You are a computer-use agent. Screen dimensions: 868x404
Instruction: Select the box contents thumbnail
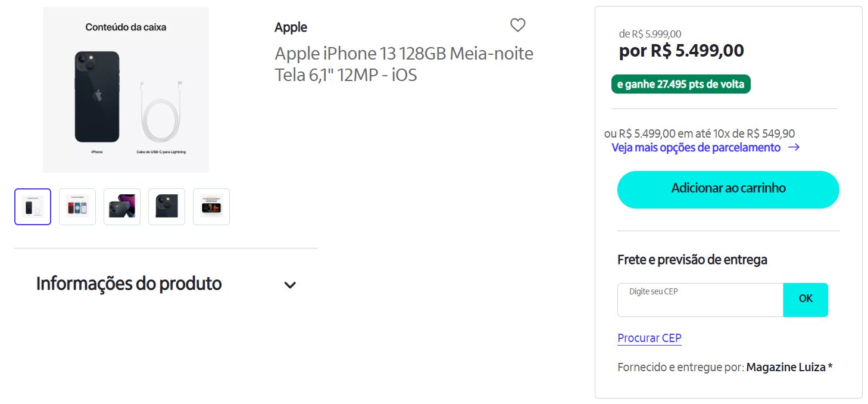(x=33, y=207)
